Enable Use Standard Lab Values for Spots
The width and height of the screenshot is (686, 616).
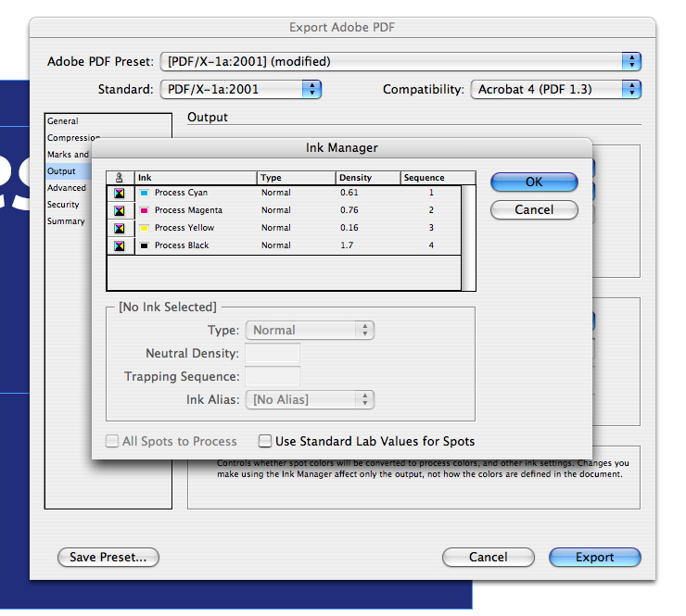coord(265,441)
